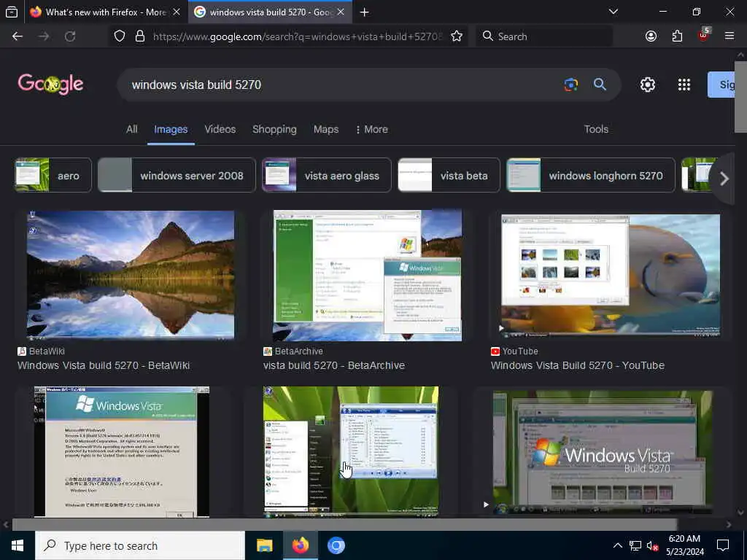This screenshot has width=747, height=560.
Task: Click the Sign in button
Action: coord(721,85)
